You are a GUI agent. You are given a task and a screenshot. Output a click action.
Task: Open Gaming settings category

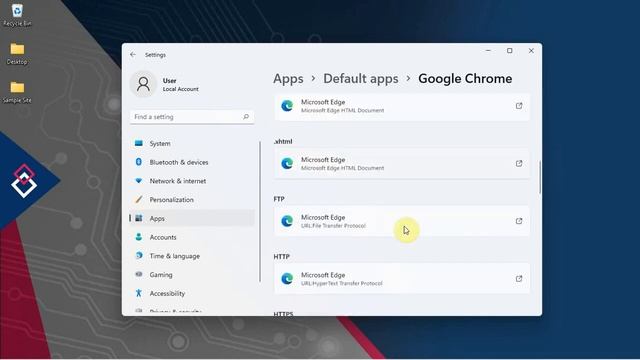tap(192, 275)
